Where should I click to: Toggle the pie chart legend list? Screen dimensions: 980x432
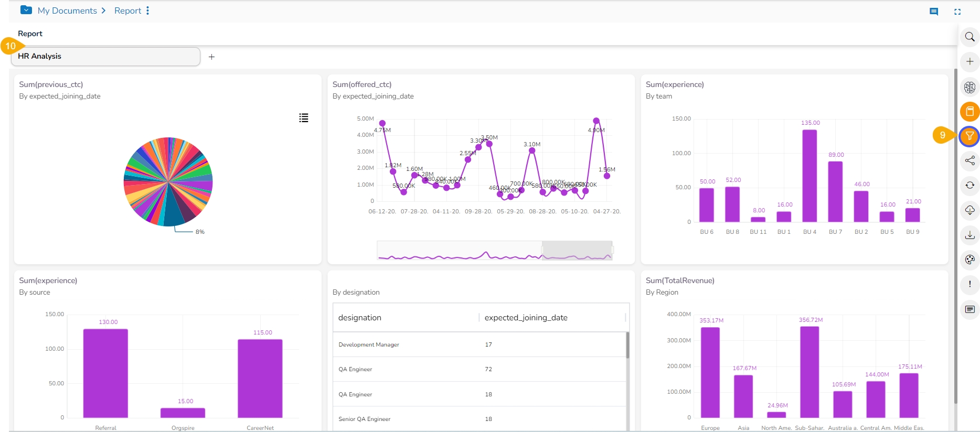303,118
